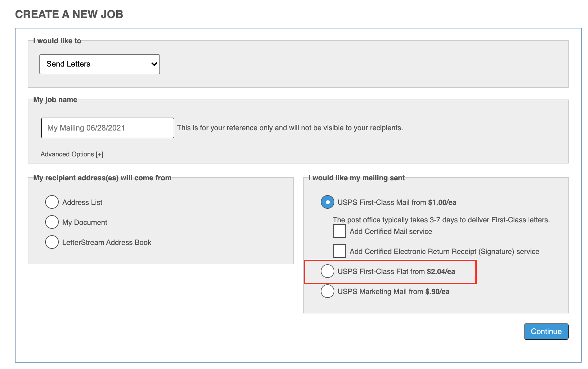Click the "Add Certified Mail service" label text
The height and width of the screenshot is (369, 588).
[x=390, y=231]
